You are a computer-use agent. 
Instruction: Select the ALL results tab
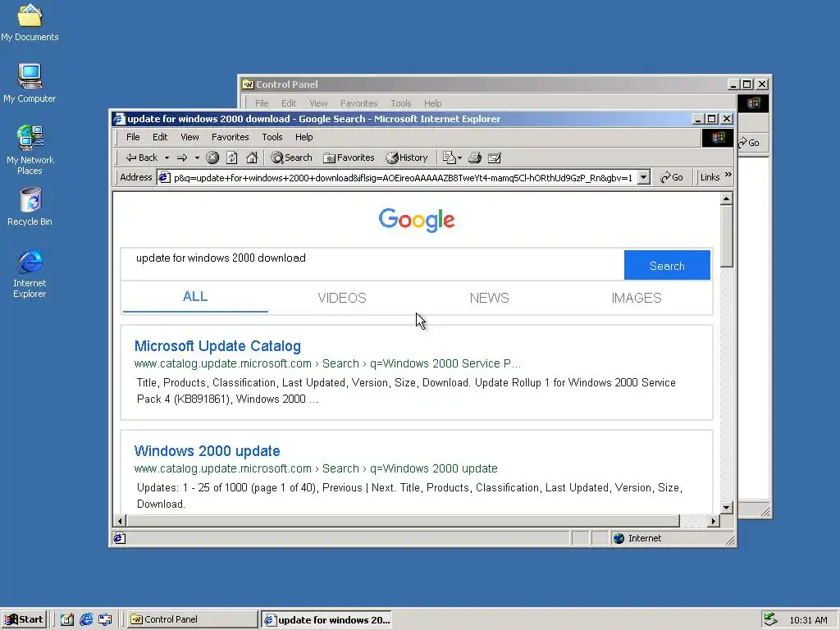pos(195,297)
